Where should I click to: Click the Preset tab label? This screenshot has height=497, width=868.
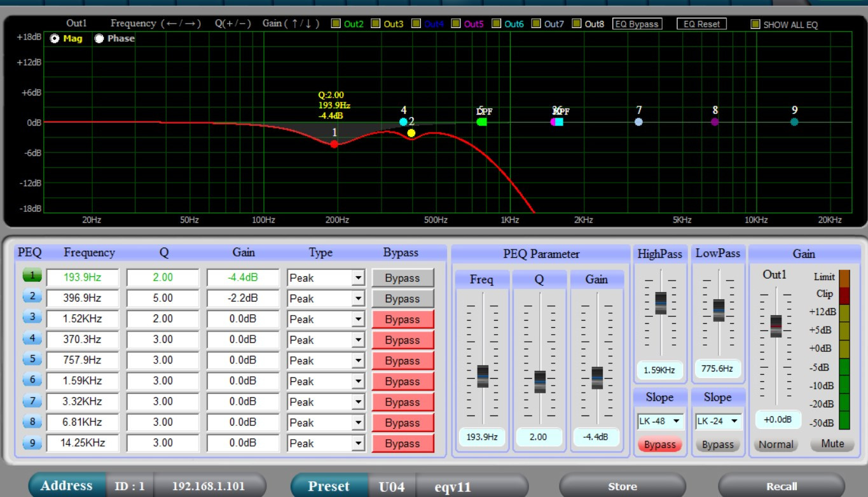329,486
